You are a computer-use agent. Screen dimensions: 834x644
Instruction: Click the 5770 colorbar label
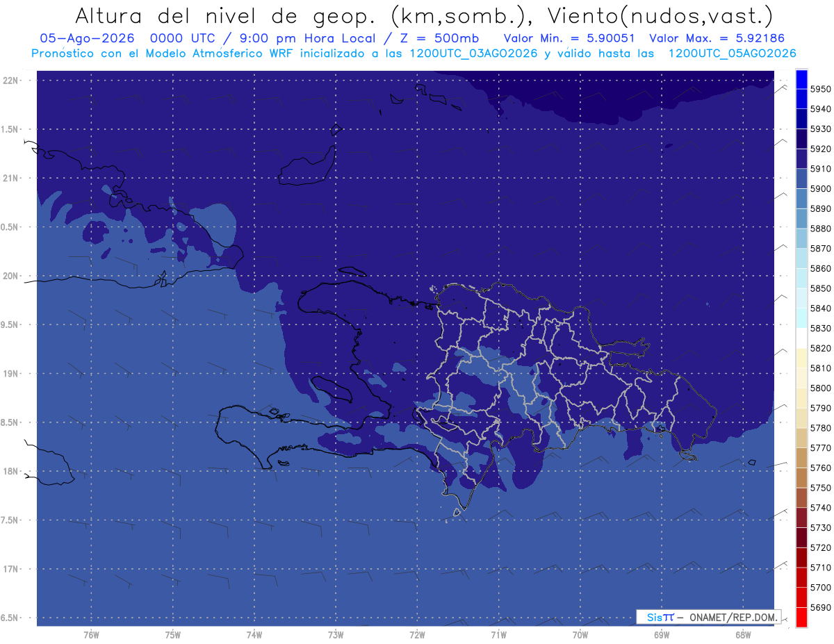coord(821,448)
